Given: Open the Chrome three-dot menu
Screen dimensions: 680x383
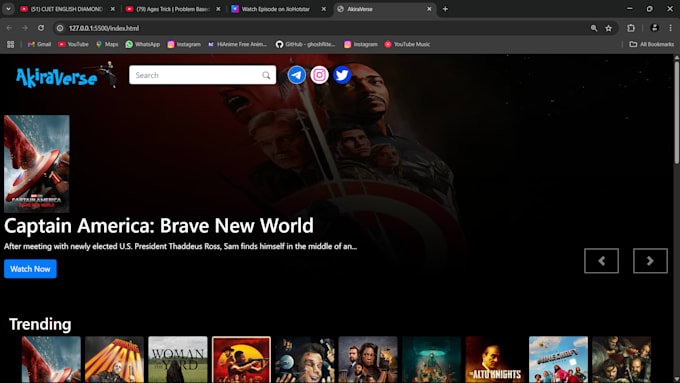Looking at the screenshot, I should point(670,28).
